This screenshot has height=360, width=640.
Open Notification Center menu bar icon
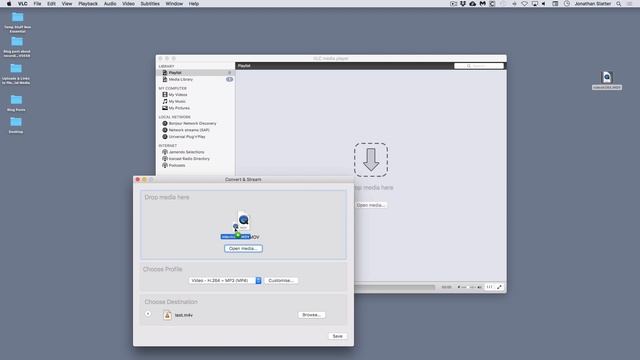point(629,4)
